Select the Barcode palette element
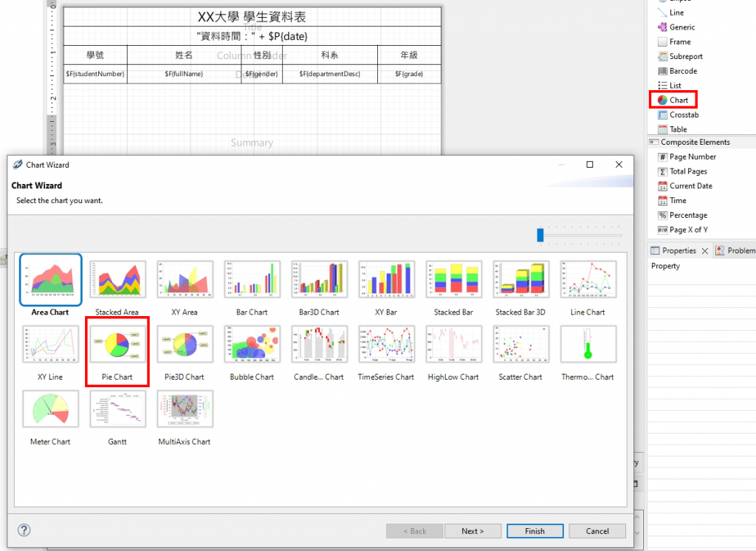756x551 pixels. click(x=678, y=71)
